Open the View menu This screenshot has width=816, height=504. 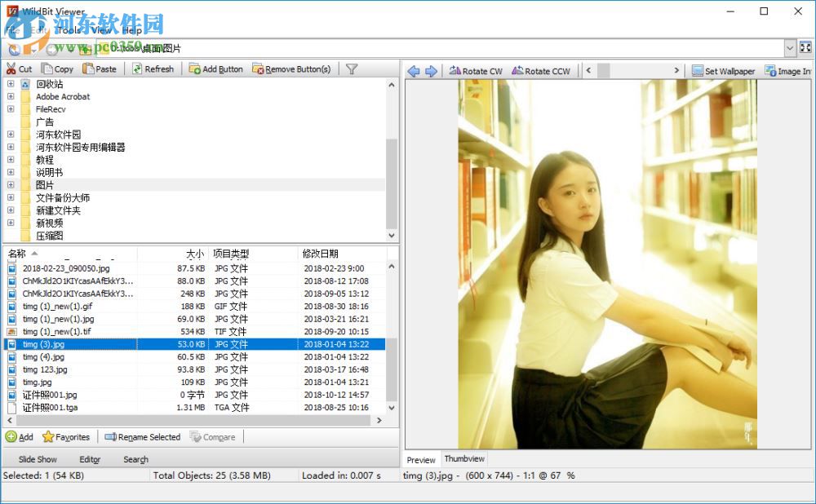point(100,29)
